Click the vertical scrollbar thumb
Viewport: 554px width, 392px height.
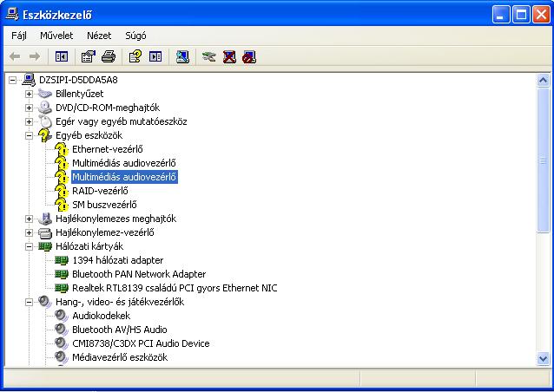click(x=543, y=160)
